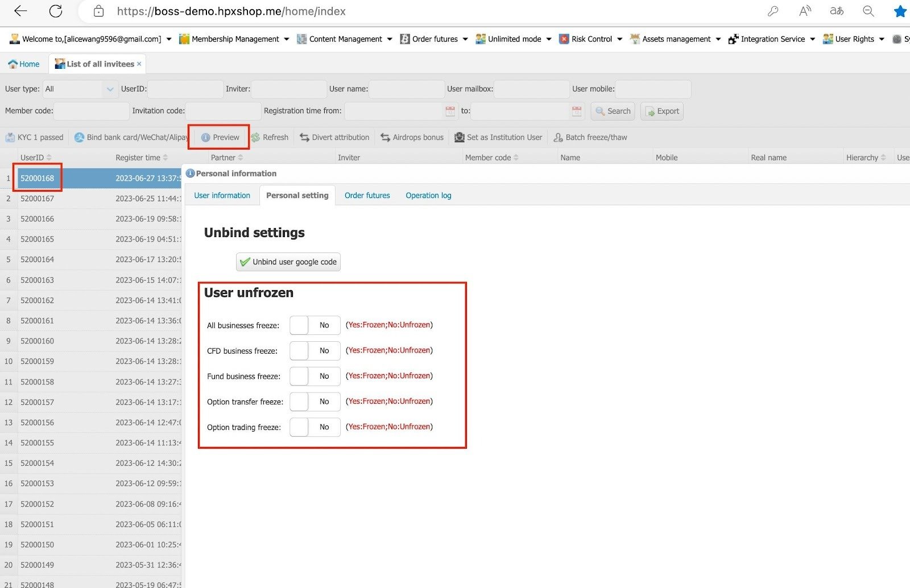Click the Airdrops bonus toolbar icon
This screenshot has height=588, width=910.
386,138
